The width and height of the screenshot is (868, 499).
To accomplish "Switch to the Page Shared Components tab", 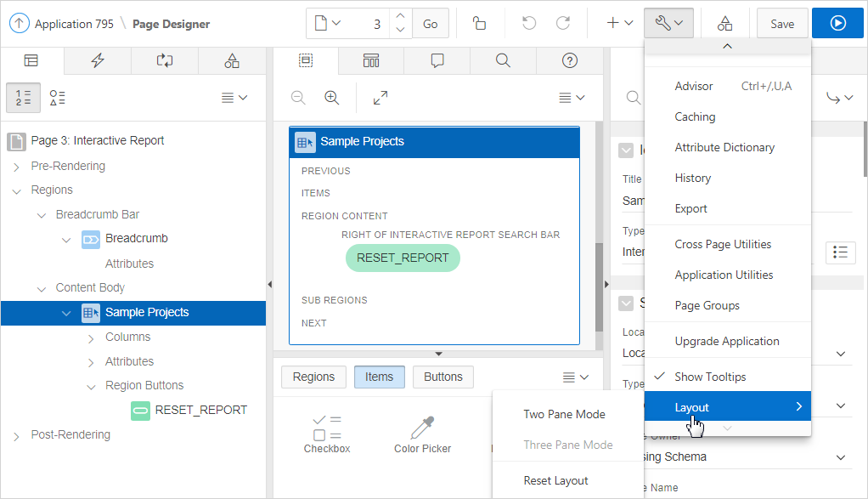I will pos(232,60).
